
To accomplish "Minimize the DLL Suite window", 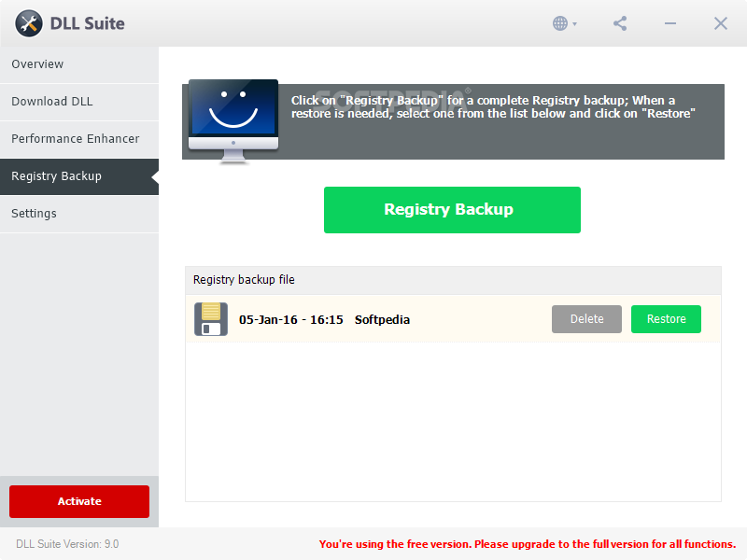I will click(670, 23).
